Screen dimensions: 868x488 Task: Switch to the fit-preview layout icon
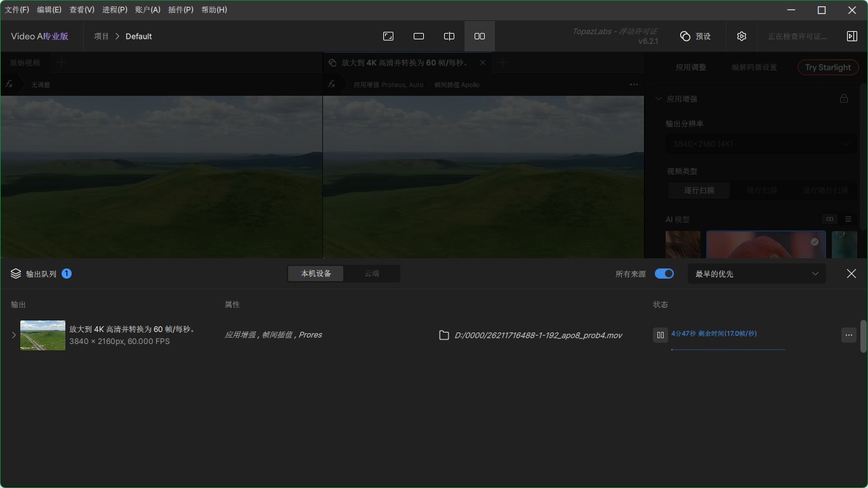point(388,36)
